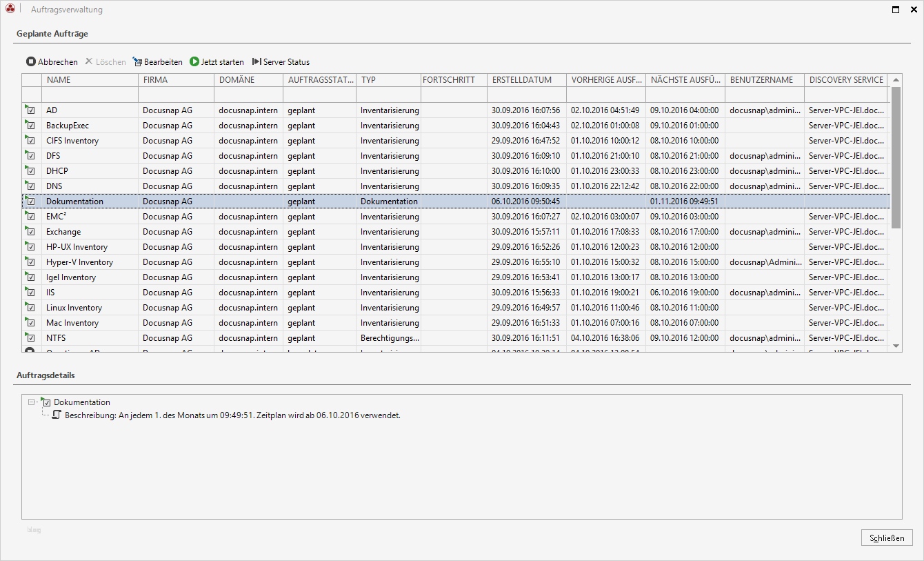Toggle the Dokumentation checkbox in Auftragsdetails tree
Viewport: 924px width, 561px height.
pyautogui.click(x=48, y=402)
